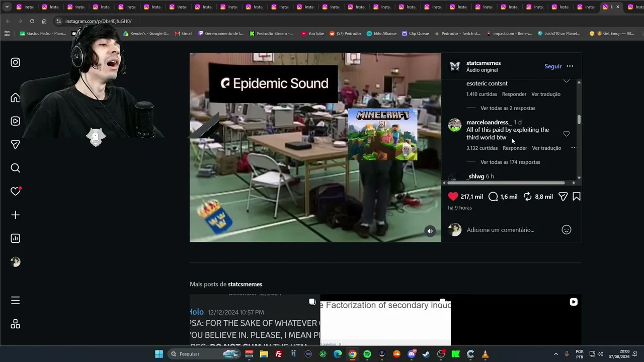Open more options on marceloandress._ comment

point(573,148)
